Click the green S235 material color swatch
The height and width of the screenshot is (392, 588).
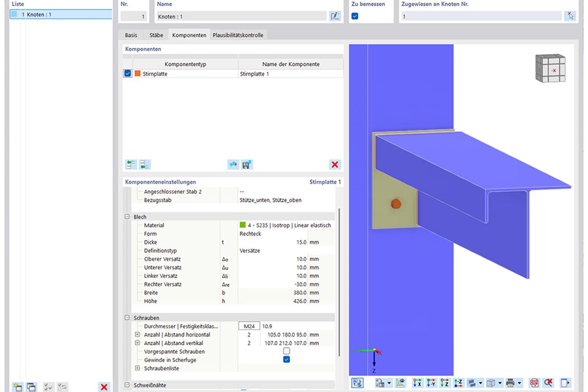pyautogui.click(x=243, y=225)
